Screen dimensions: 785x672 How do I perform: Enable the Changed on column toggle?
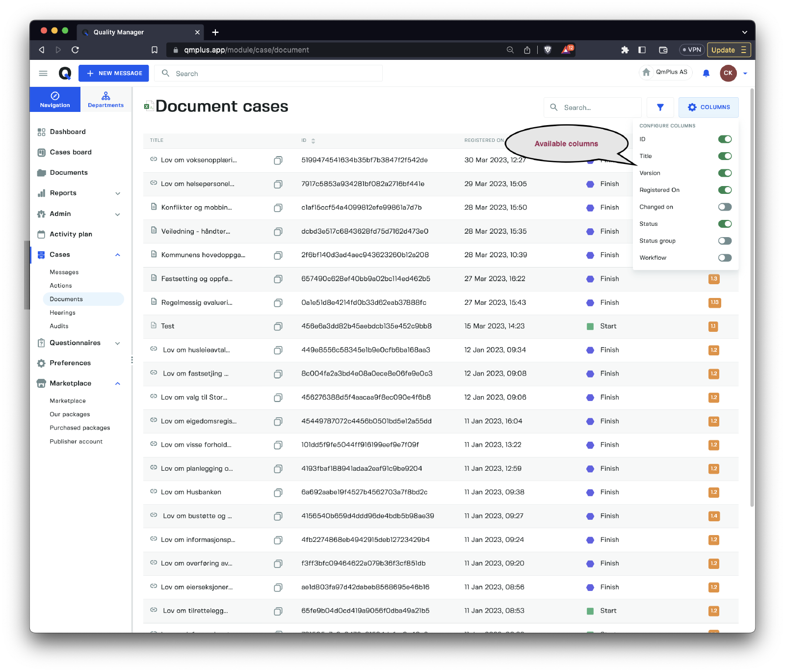coord(725,207)
